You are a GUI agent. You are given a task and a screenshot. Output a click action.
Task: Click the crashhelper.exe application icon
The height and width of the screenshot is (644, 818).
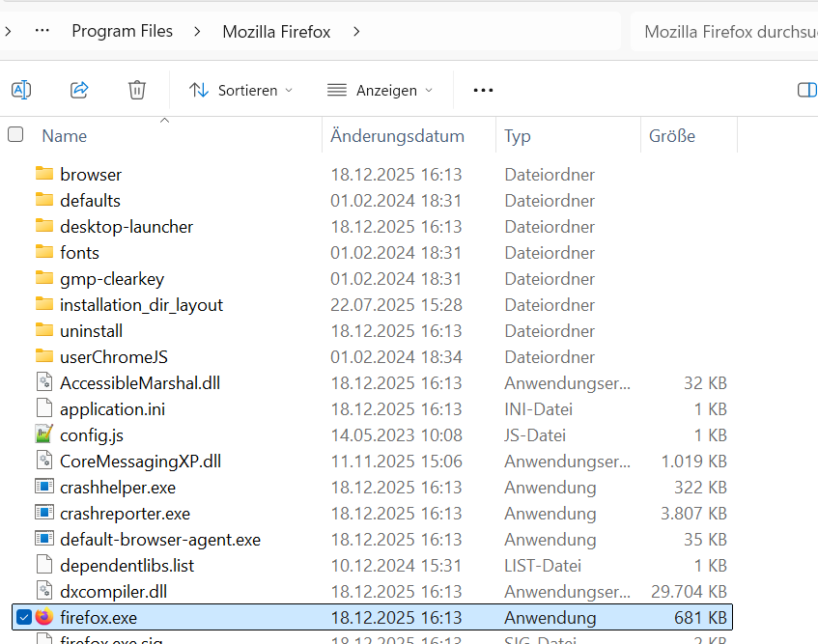pyautogui.click(x=43, y=487)
